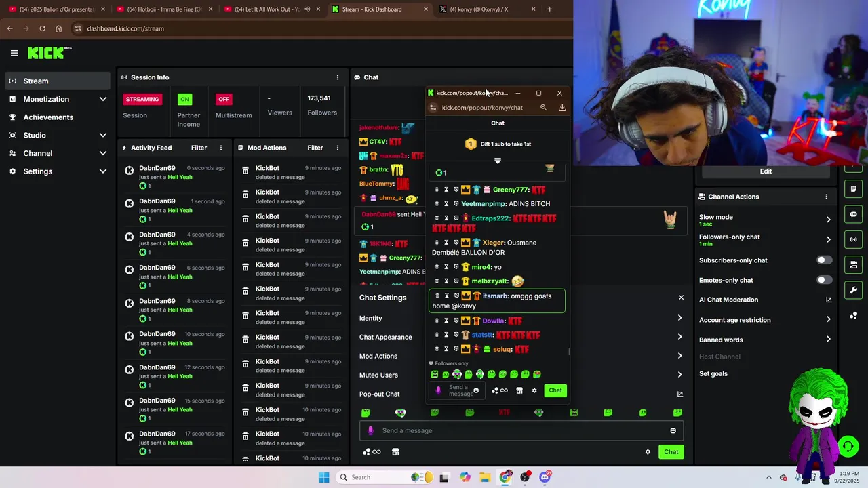Screen dimensions: 868x488
Task: Click Pop-out Chat external link icon
Action: [x=680, y=394]
